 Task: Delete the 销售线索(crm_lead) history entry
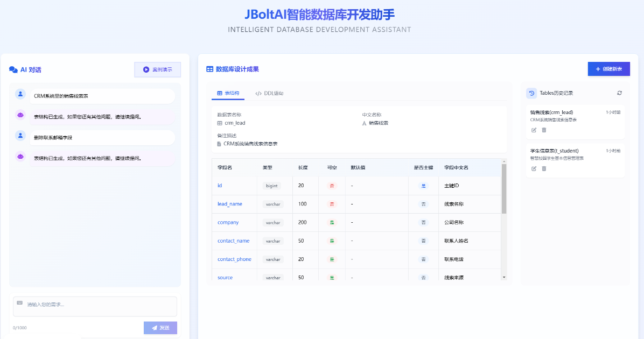[544, 130]
